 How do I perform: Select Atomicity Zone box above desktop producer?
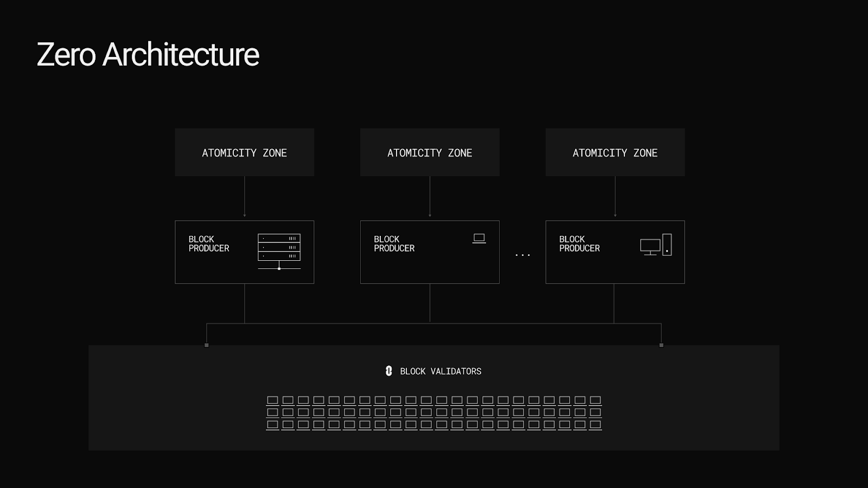[x=615, y=152]
